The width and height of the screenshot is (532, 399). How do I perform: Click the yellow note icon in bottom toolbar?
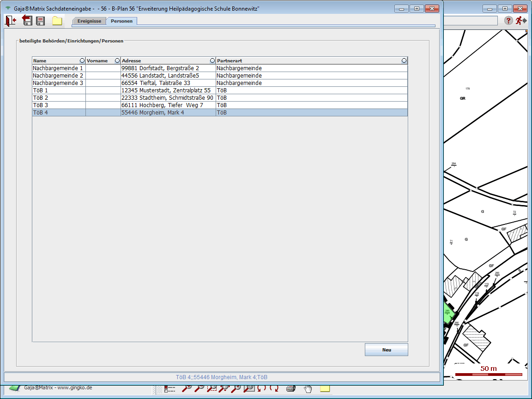tap(325, 388)
